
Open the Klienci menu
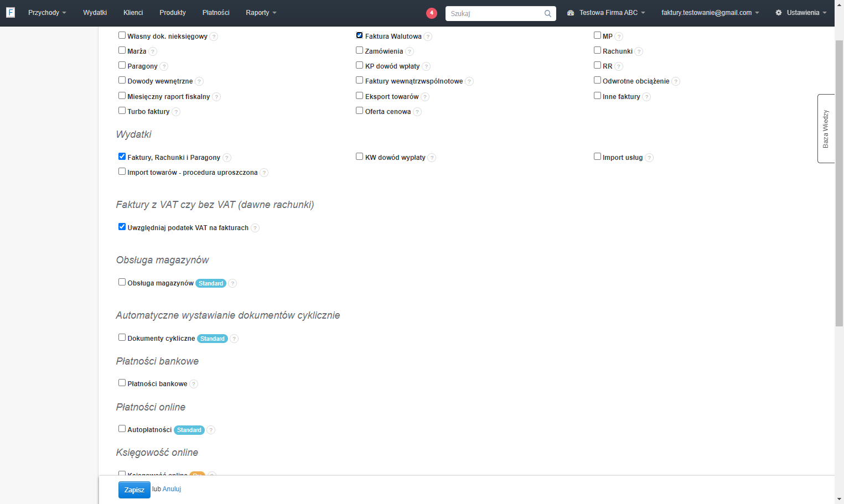pos(133,13)
